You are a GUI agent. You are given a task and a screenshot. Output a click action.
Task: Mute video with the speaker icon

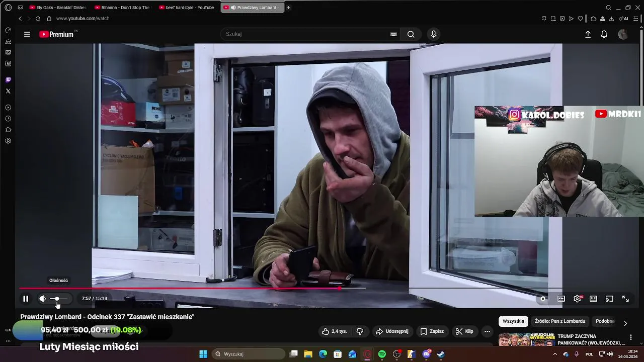coord(43,299)
